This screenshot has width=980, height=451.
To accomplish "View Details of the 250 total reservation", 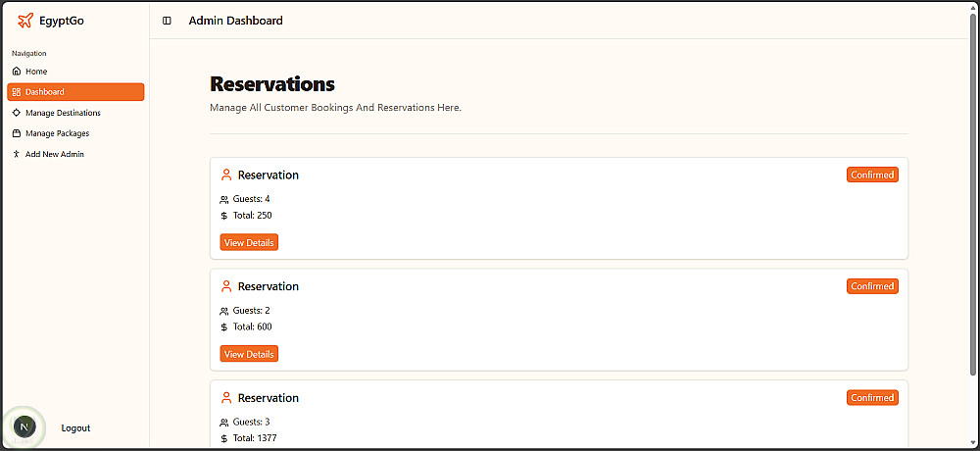I will pos(249,242).
